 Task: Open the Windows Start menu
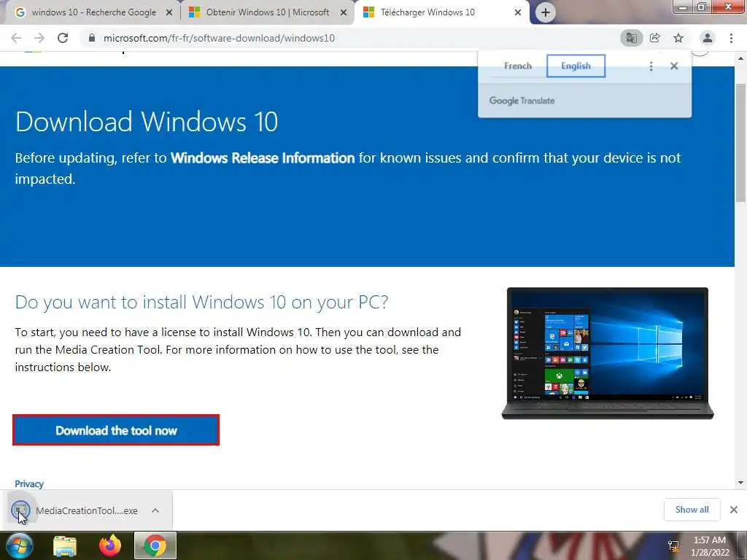(19, 545)
